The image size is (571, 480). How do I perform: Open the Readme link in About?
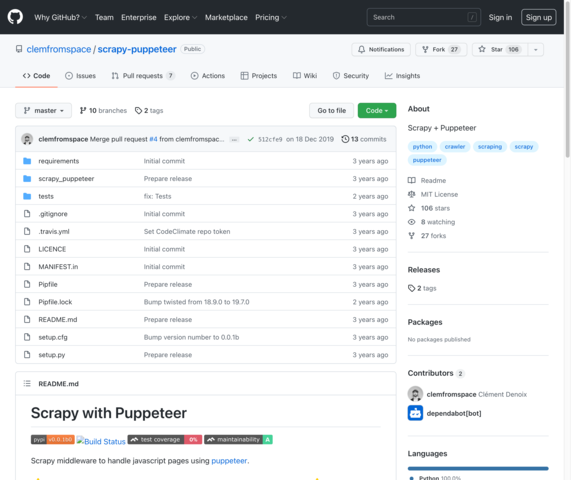click(x=427, y=180)
